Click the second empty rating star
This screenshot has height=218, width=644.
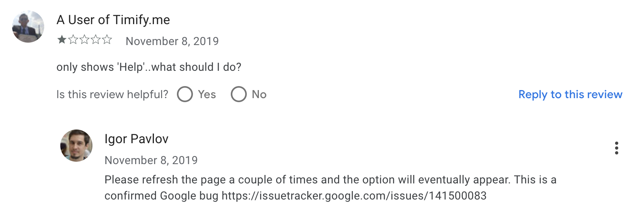[73, 40]
